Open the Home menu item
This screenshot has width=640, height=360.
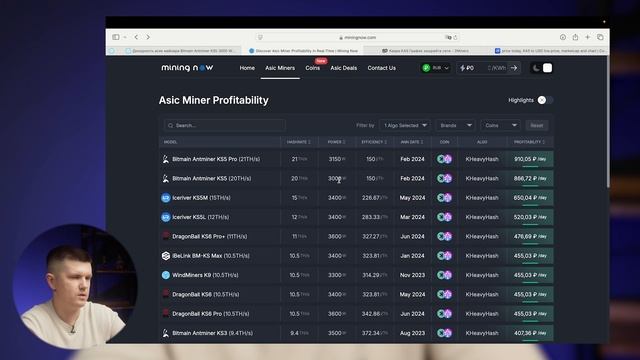[247, 68]
